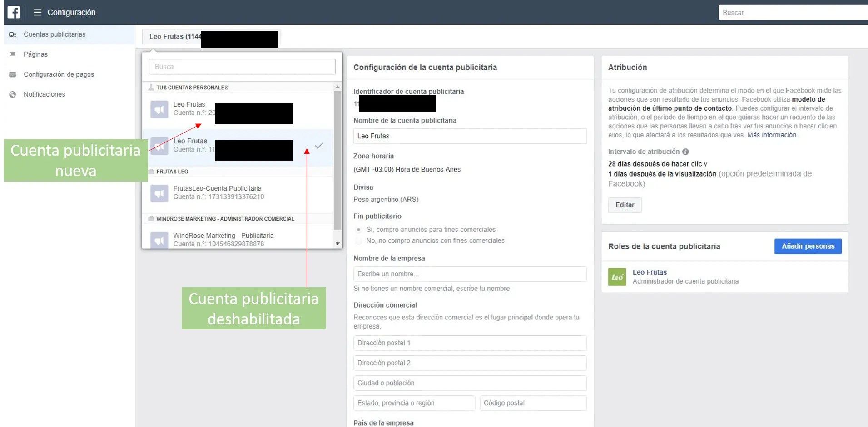Click the Peso argentino (ARS) text
This screenshot has width=868, height=427.
(386, 200)
